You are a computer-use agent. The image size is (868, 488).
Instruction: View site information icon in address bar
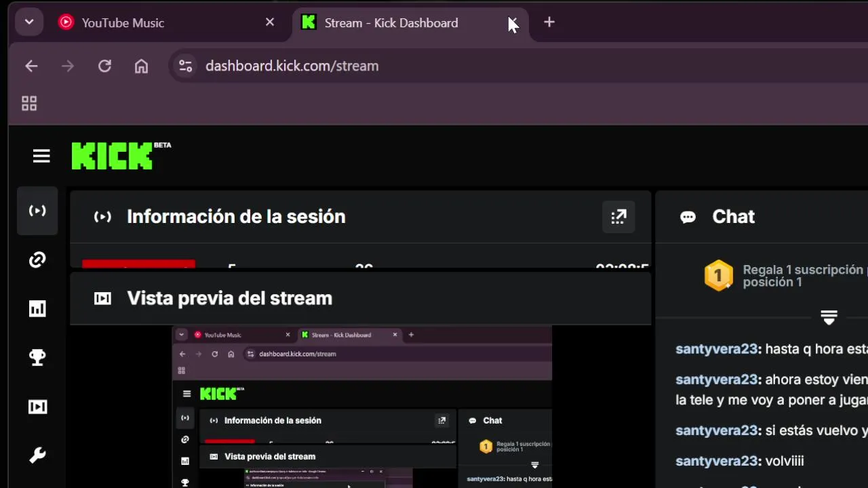pyautogui.click(x=185, y=66)
